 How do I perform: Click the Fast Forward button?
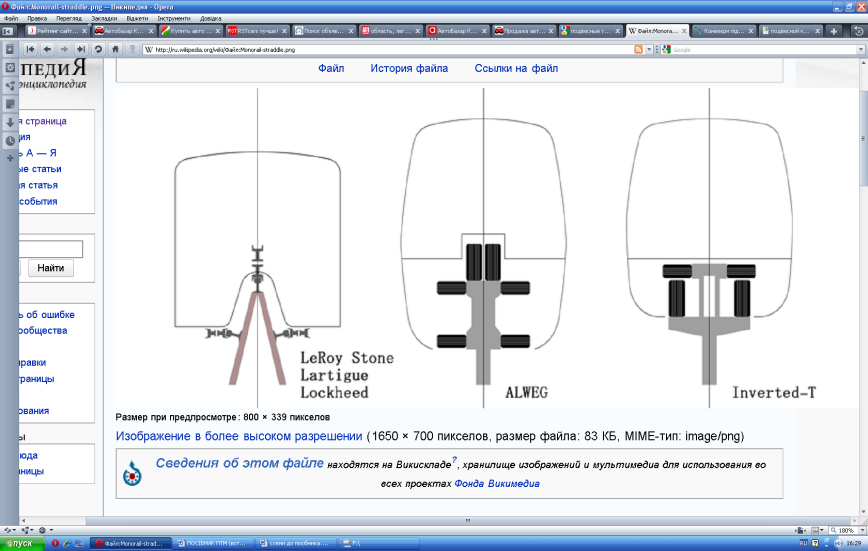pos(81,49)
